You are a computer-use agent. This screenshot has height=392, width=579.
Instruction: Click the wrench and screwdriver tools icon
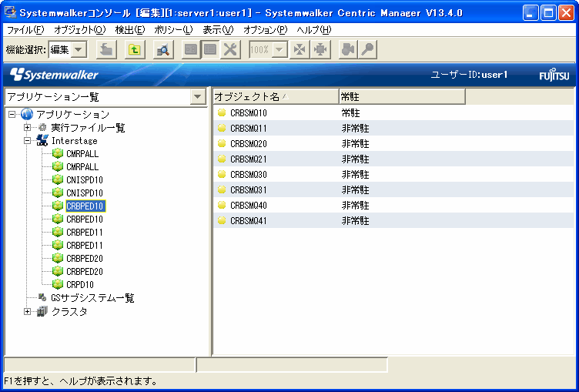coord(230,49)
